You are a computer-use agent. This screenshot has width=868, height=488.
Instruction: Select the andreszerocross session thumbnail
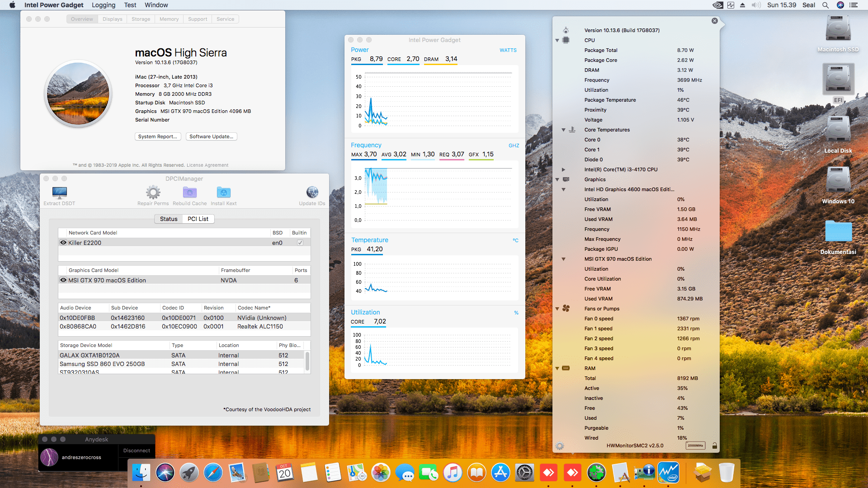click(x=49, y=457)
